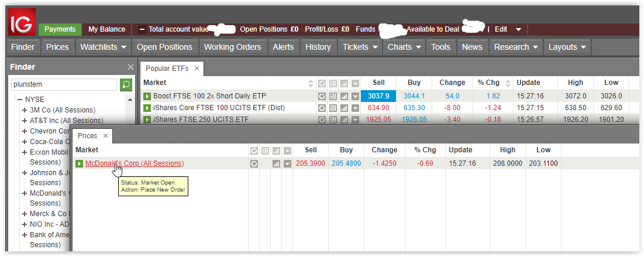Collapse the NYSE tree node
Image resolution: width=644 pixels, height=256 pixels.
pos(19,100)
